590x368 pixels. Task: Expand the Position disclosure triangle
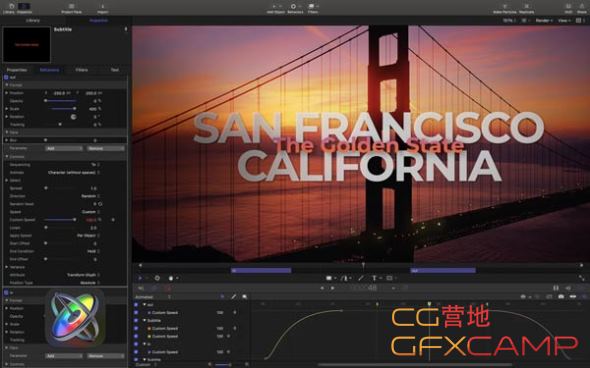click(6, 93)
